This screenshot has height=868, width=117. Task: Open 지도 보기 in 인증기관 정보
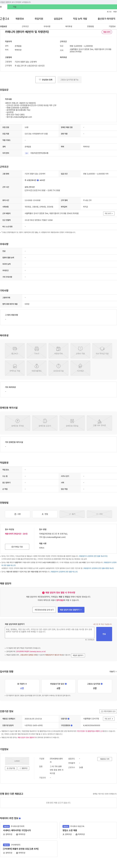(109, 719)
